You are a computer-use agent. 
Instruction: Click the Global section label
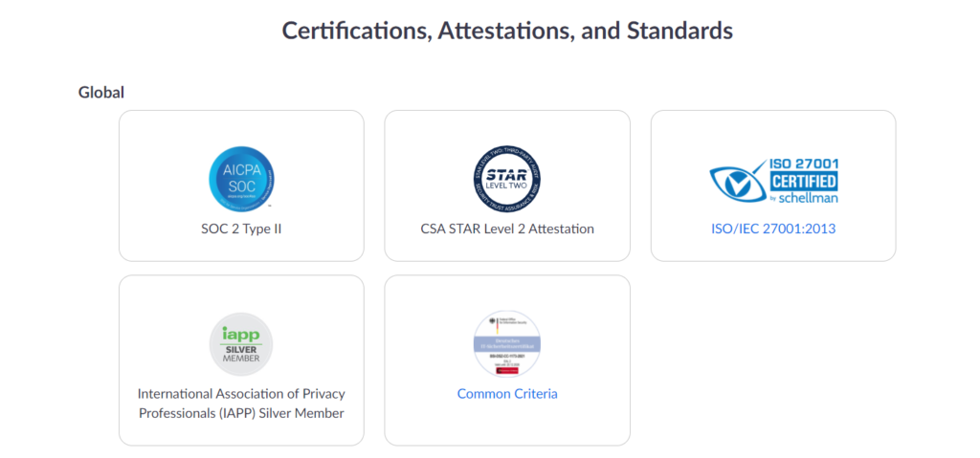pyautogui.click(x=101, y=93)
